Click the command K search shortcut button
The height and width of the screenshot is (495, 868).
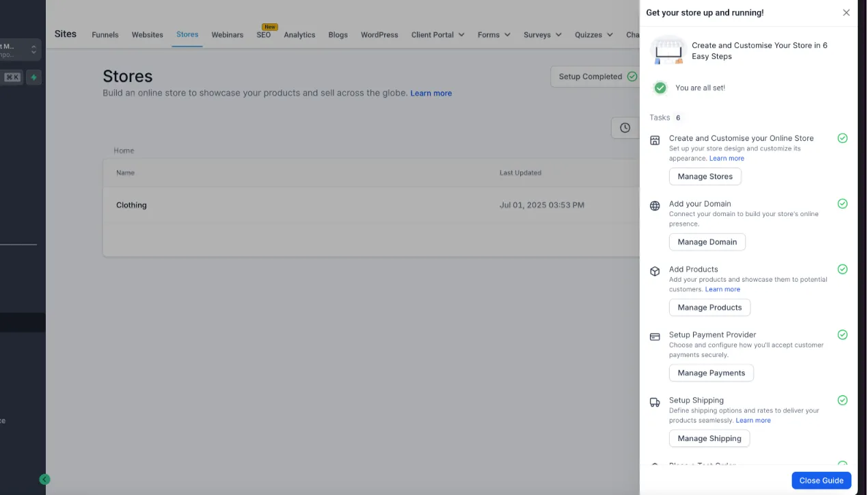[x=12, y=77]
